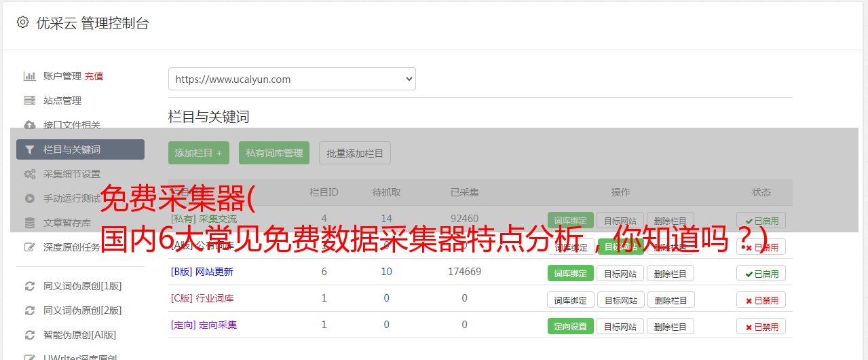Click the refresh icon for 智能伪原创[AI版]
This screenshot has width=868, height=360.
coord(29,335)
